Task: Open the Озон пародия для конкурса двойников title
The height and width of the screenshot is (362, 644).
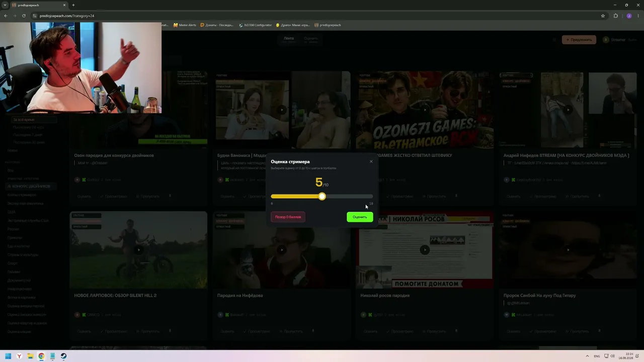Action: (114, 155)
